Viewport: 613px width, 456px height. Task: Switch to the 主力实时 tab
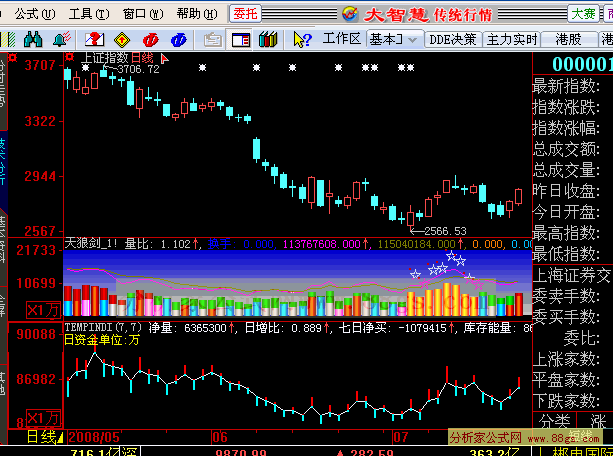pos(512,39)
